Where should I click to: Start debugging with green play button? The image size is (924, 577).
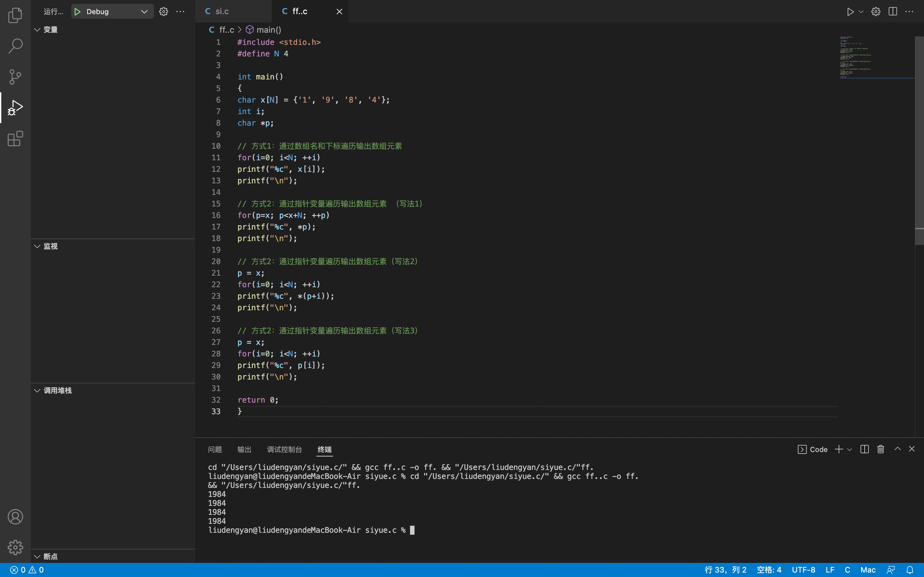[x=78, y=12]
